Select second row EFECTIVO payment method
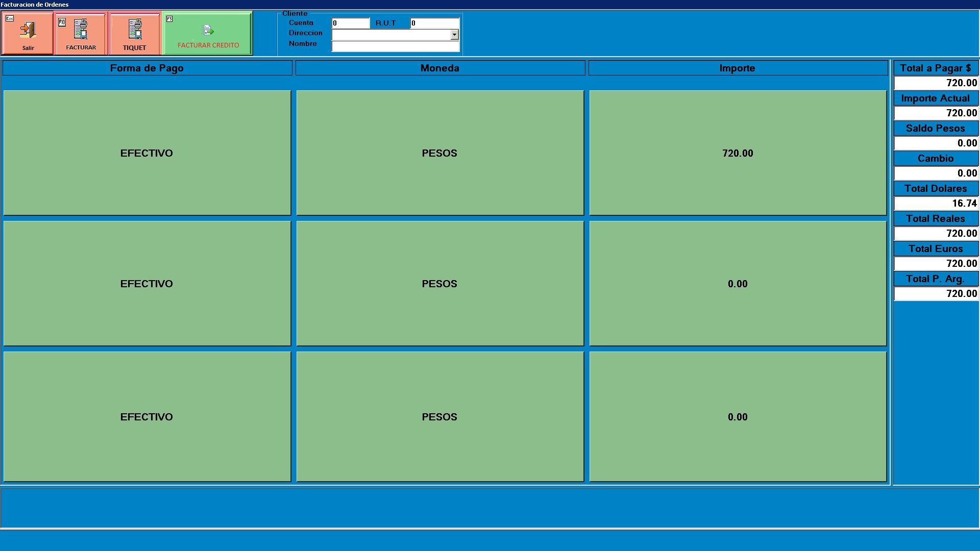980x551 pixels. pyautogui.click(x=147, y=284)
